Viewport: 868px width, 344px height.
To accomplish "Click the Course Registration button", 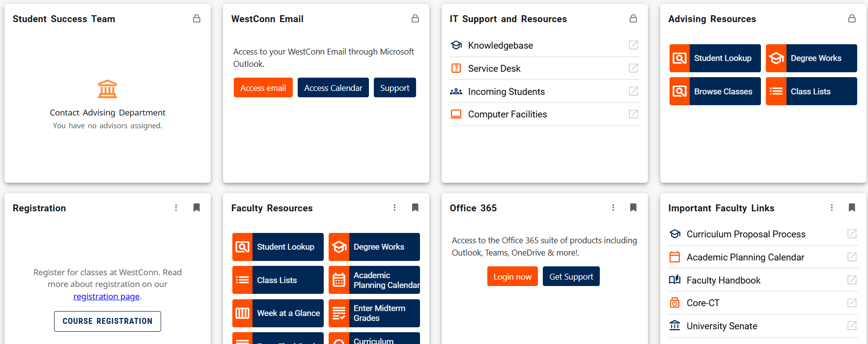I will (108, 321).
